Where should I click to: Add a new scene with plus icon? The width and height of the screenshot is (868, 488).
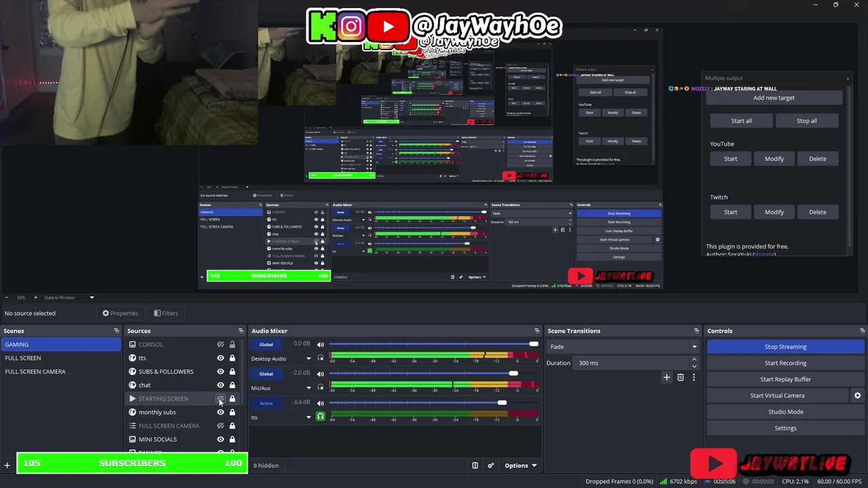7,465
